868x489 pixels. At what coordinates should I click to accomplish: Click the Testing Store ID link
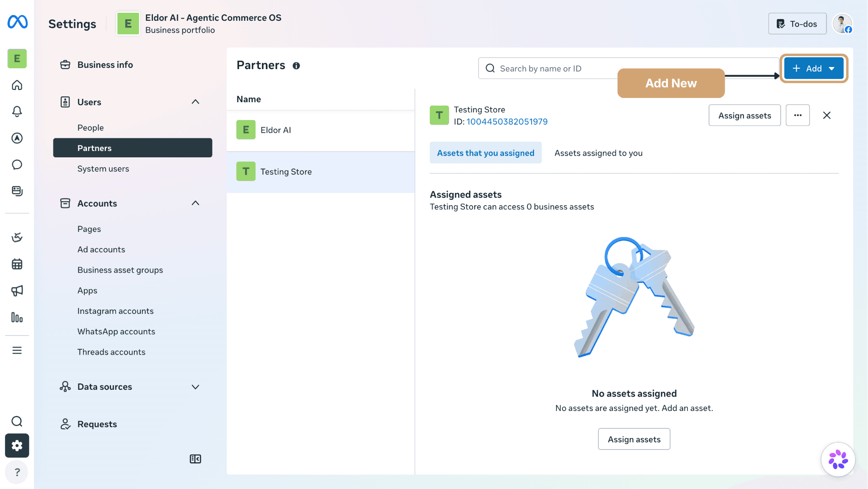(x=507, y=122)
